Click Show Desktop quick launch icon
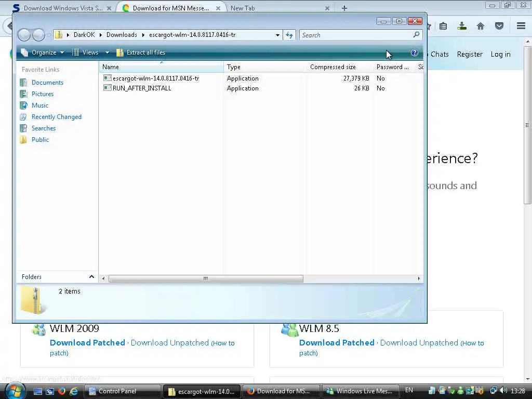Viewport: 532px width, 399px height. (x=37, y=391)
